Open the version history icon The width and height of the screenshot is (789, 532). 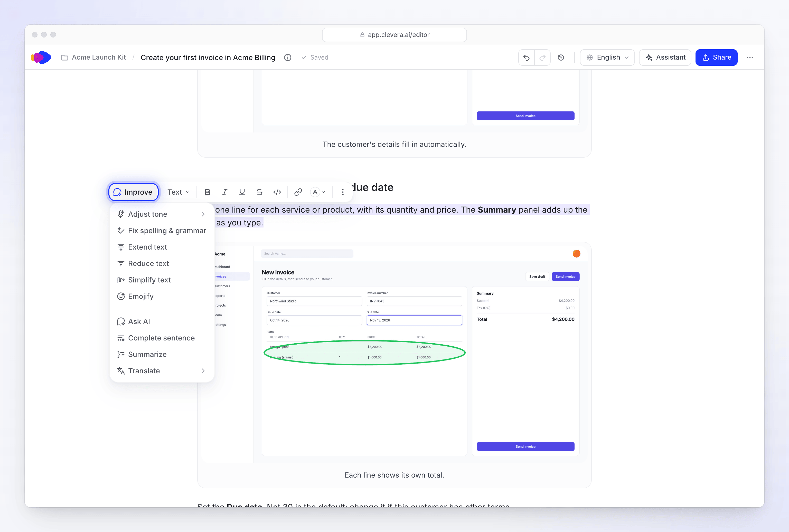tap(561, 57)
